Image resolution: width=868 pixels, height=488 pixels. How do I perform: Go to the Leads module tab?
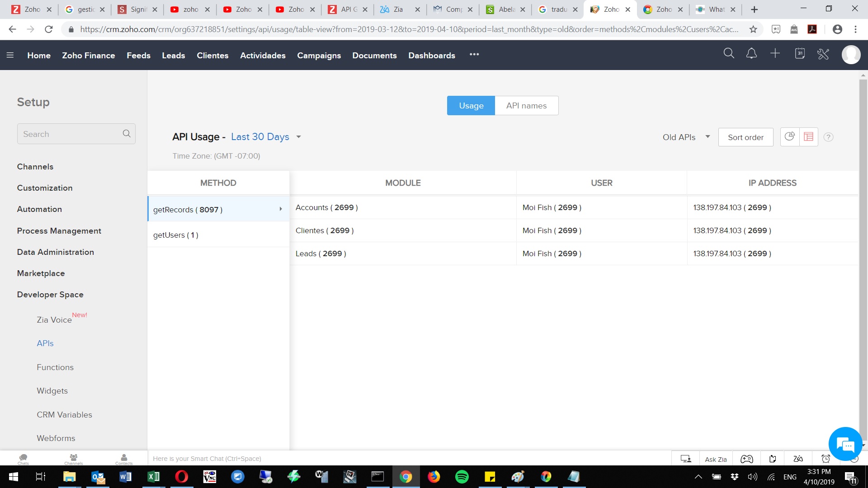click(x=173, y=55)
